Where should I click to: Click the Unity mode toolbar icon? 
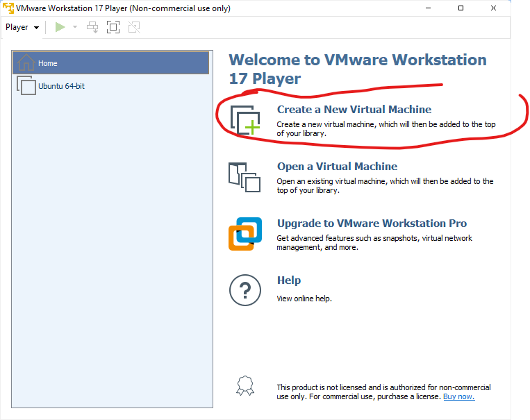point(133,27)
